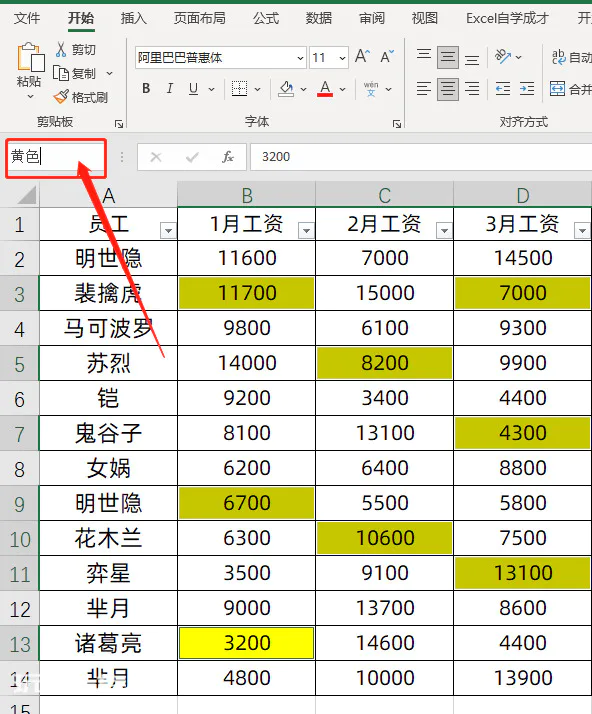Image resolution: width=592 pixels, height=714 pixels.
Task: Select column D header
Action: point(522,195)
